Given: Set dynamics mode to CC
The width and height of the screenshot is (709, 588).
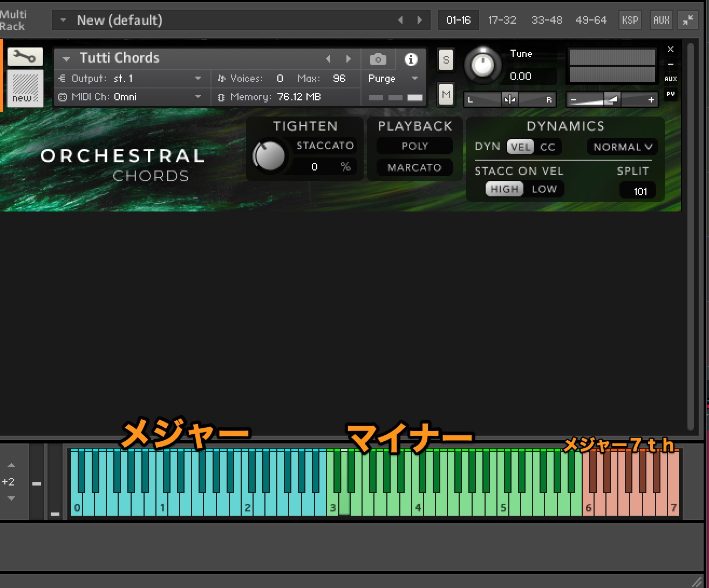Looking at the screenshot, I should [548, 147].
